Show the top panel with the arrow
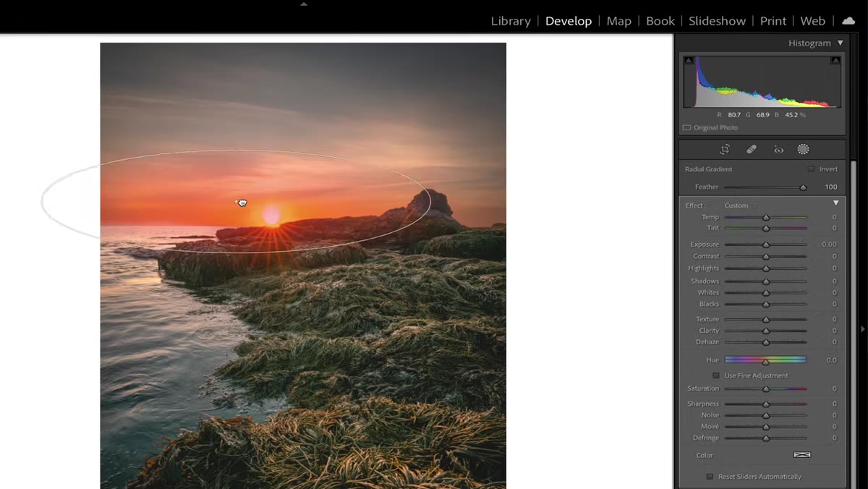Image resolution: width=868 pixels, height=489 pixels. [304, 4]
